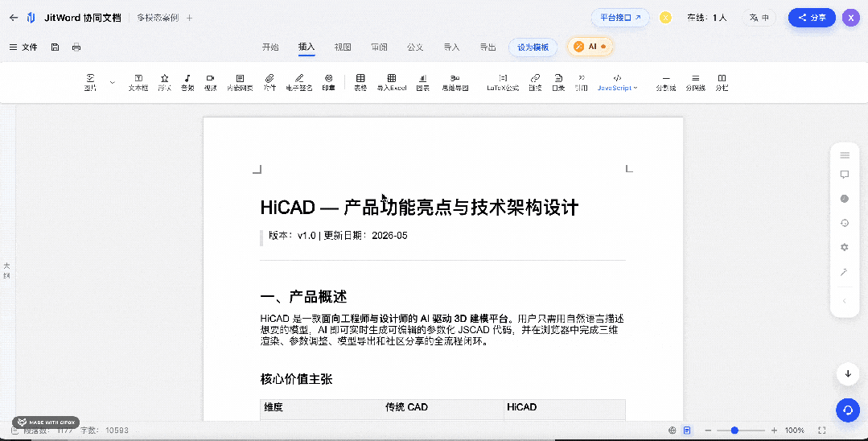Insert hyperlink (链接) icon
Screen dimensions: 868x441
tap(535, 78)
